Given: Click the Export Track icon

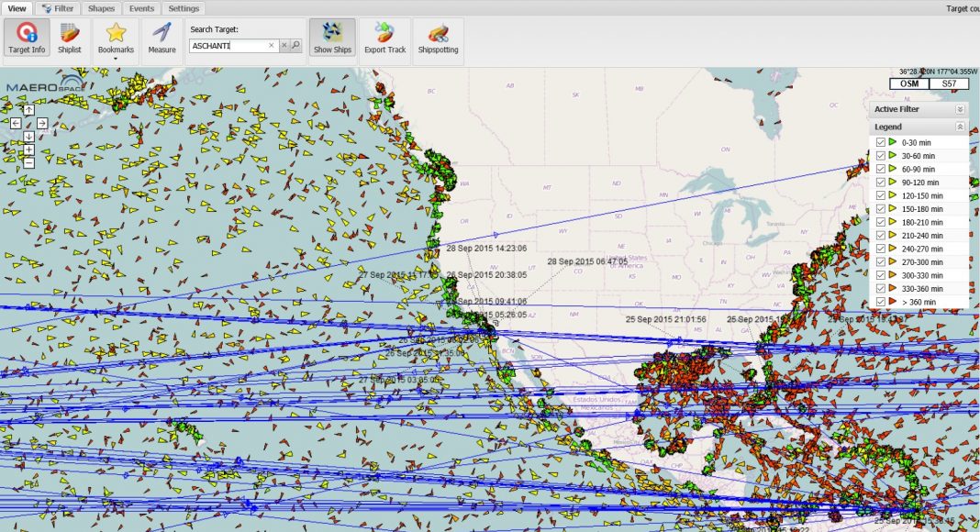Looking at the screenshot, I should 384,39.
